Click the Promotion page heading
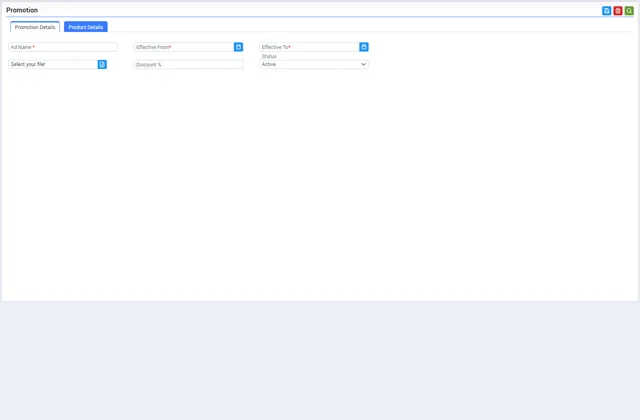This screenshot has height=420, width=640. 22,10
